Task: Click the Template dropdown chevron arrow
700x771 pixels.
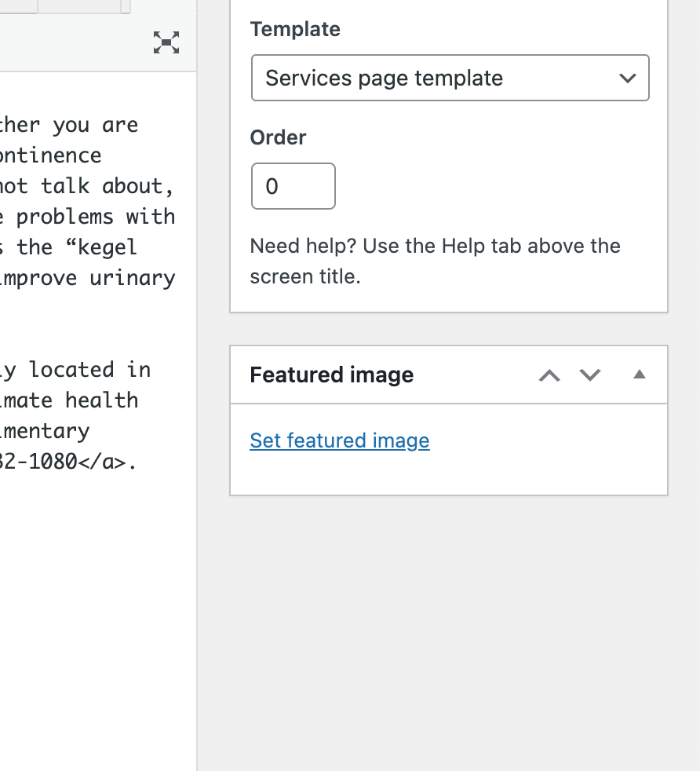Action: click(x=628, y=79)
